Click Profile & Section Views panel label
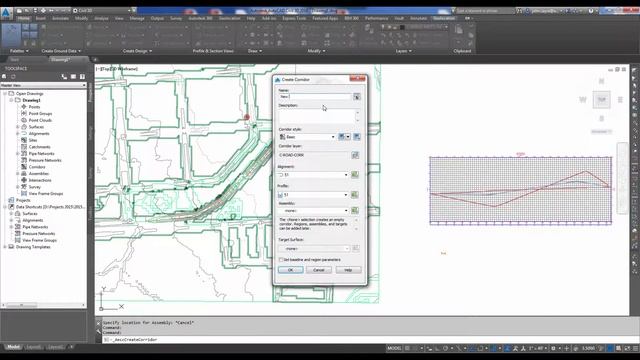 point(213,51)
